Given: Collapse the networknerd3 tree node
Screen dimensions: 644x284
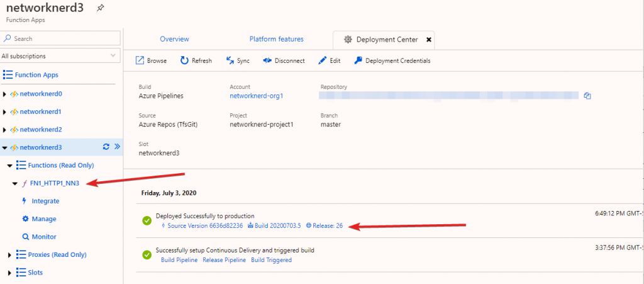Looking at the screenshot, I should point(4,147).
